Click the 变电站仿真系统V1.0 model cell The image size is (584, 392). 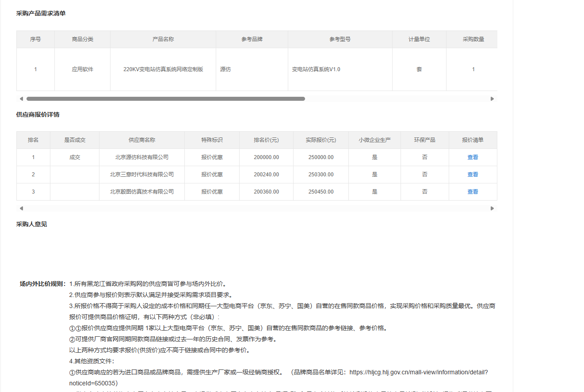pyautogui.click(x=316, y=69)
